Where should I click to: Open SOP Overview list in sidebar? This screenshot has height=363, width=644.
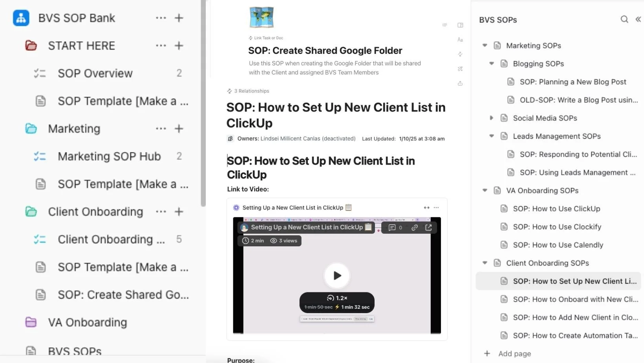click(95, 73)
